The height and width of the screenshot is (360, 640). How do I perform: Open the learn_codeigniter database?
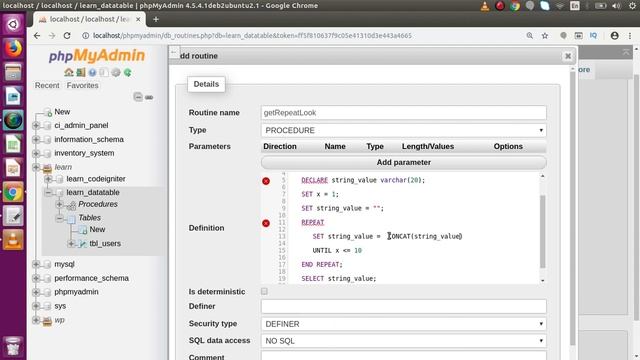(x=96, y=179)
